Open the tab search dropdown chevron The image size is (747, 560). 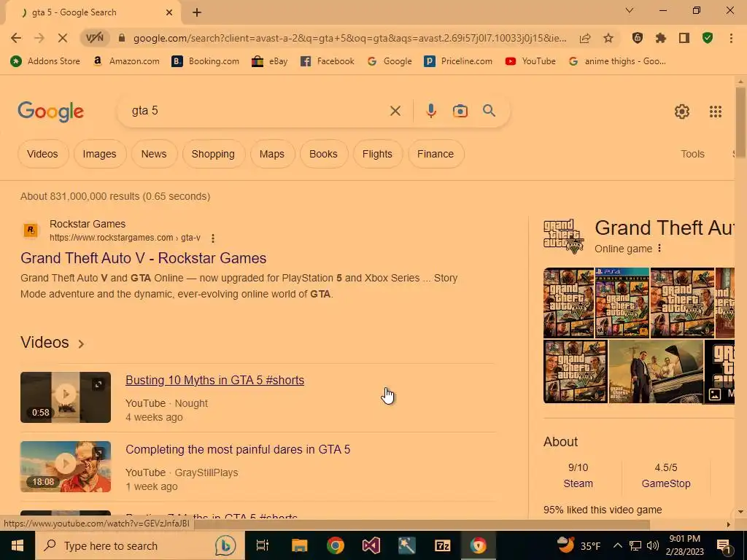pyautogui.click(x=629, y=10)
